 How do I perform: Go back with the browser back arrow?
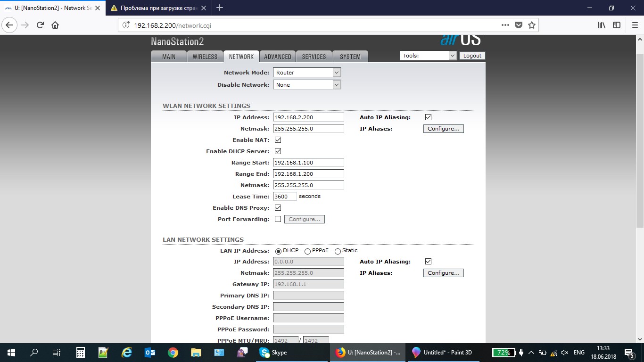(x=10, y=25)
